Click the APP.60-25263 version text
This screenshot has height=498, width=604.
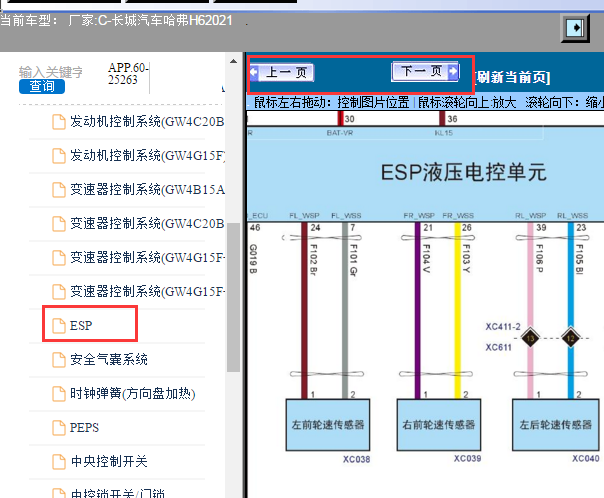click(128, 73)
